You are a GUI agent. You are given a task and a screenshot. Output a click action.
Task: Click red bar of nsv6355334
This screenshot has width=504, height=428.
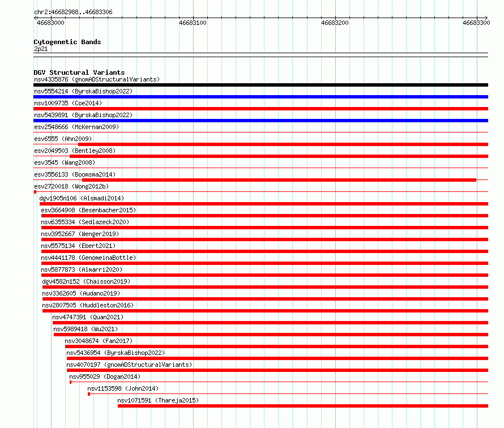pos(264,228)
